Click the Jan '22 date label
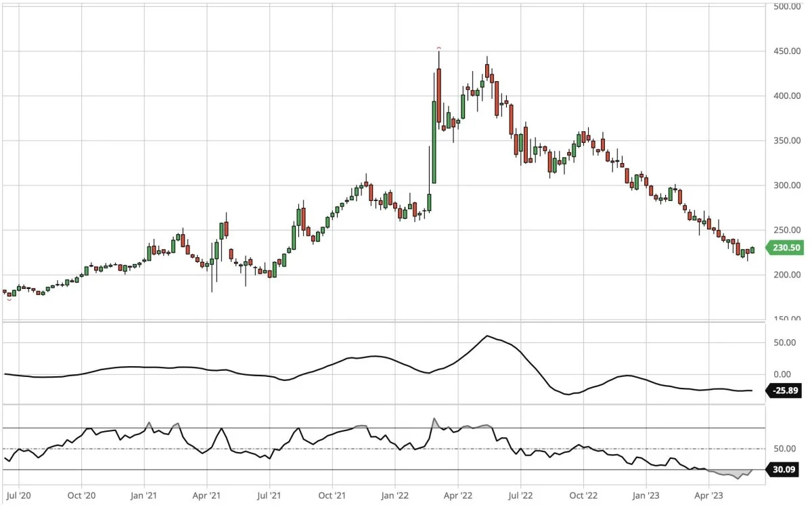Viewport: 812px width, 513px height. point(395,496)
